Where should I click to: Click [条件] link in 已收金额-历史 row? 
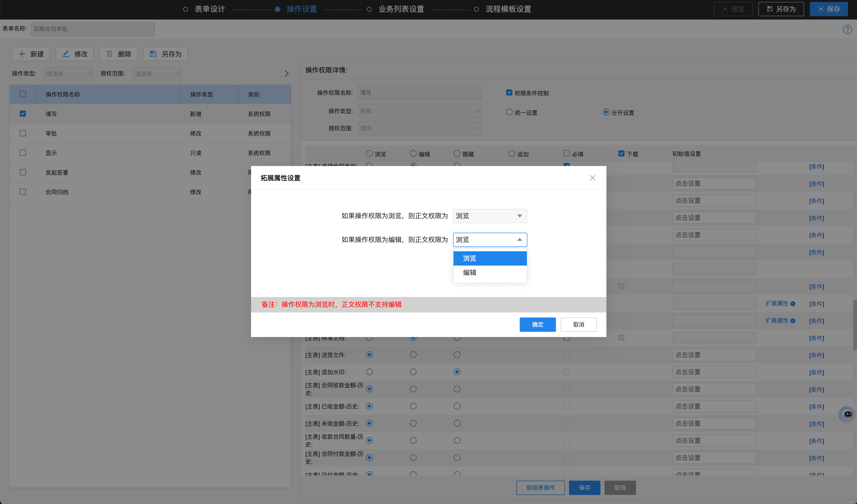click(x=817, y=407)
